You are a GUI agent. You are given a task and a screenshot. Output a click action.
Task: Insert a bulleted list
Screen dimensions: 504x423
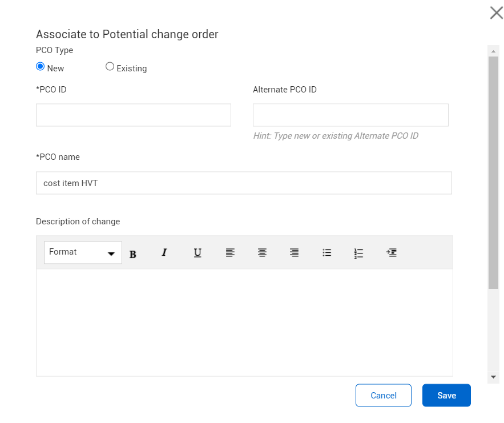[x=326, y=253]
